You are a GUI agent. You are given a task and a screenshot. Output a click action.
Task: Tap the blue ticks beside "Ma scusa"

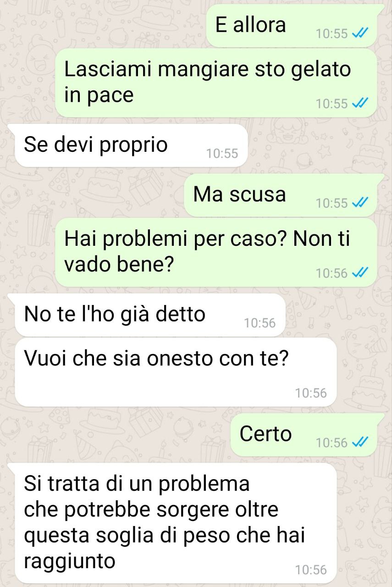click(x=358, y=203)
